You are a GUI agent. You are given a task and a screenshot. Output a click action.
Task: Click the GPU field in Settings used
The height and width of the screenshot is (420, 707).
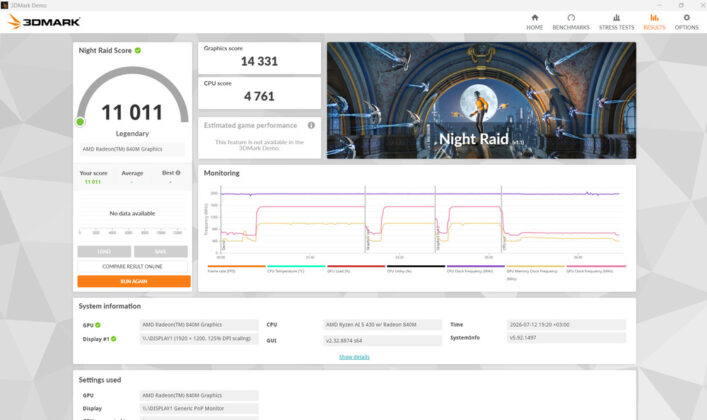pos(199,396)
